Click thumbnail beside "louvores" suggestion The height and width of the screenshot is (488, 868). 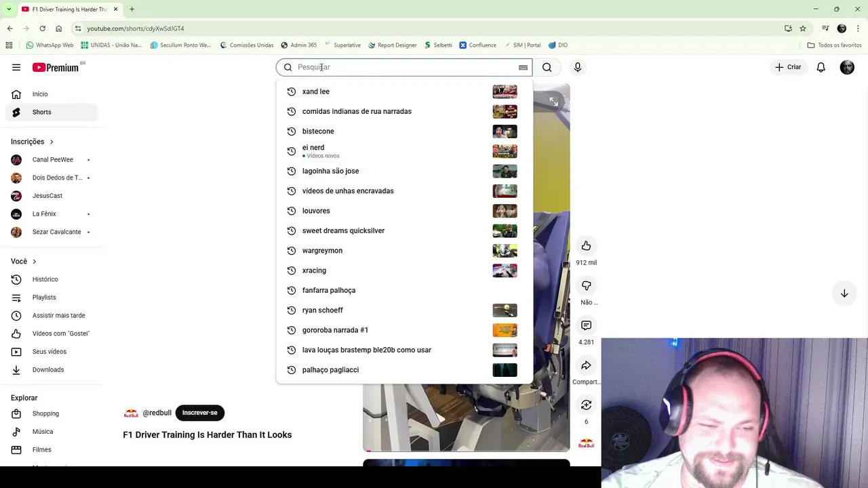click(x=505, y=211)
